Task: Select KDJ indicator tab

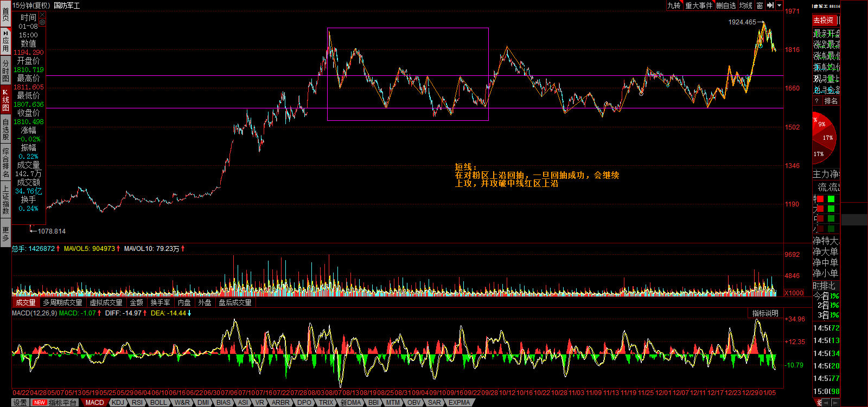Action: coord(118,403)
